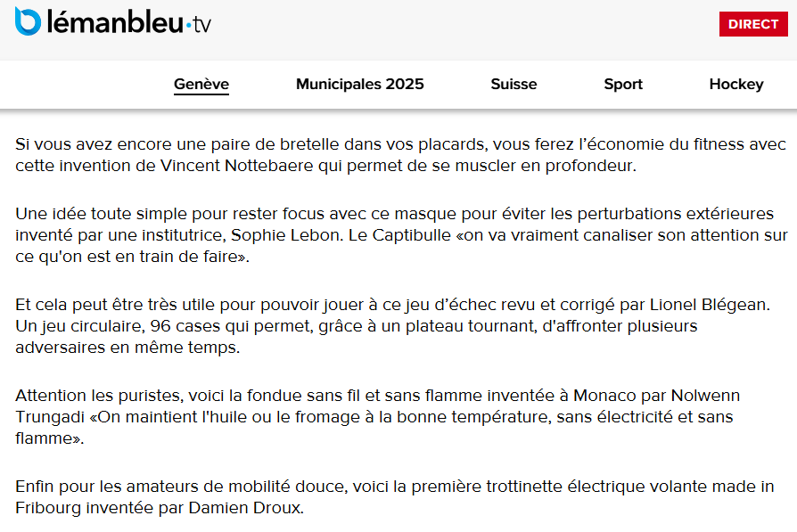Open the Sport section in the navigation
Image resolution: width=797 pixels, height=532 pixels.
(623, 85)
